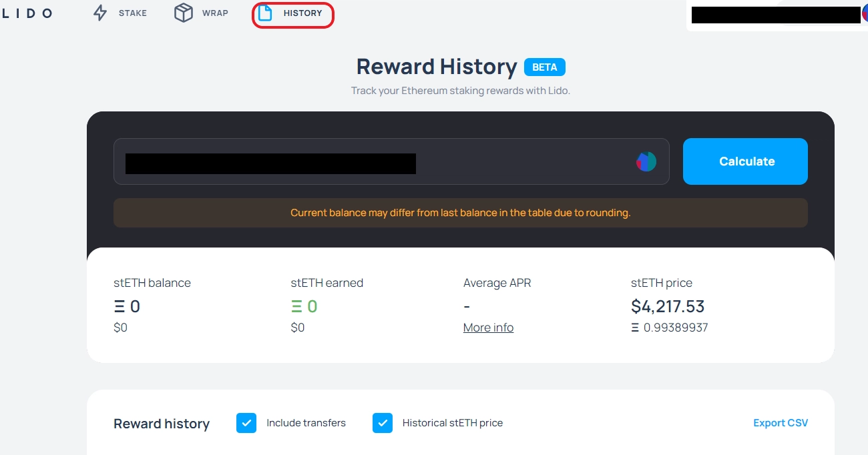Click the History document icon
The image size is (868, 455).
(265, 13)
